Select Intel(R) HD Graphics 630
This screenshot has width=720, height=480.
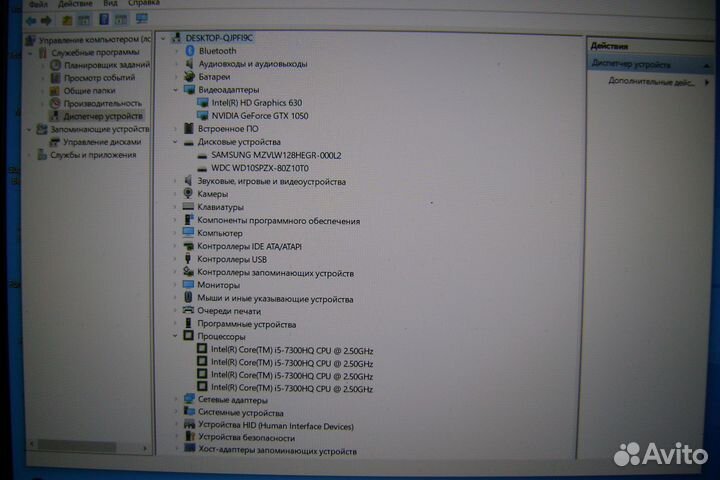[x=257, y=103]
